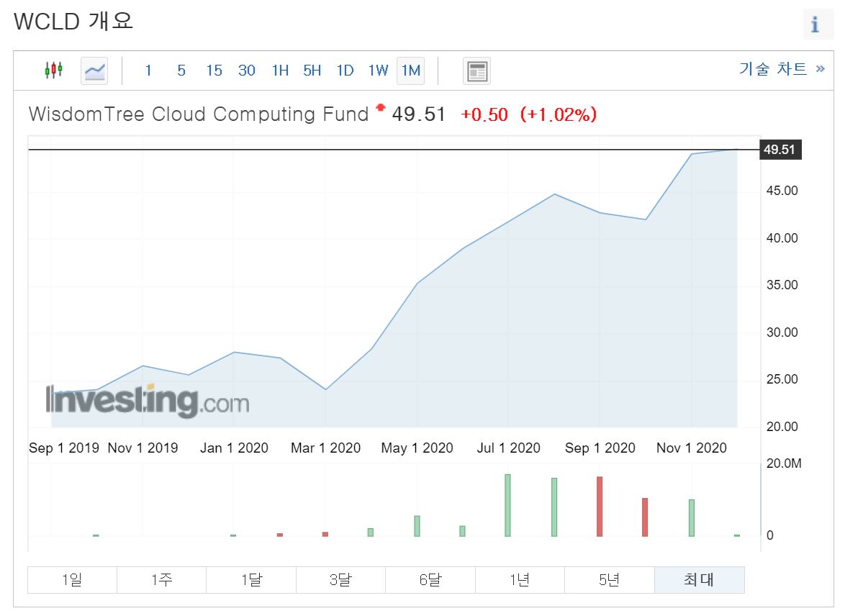The image size is (845, 616).
Task: Click the +0.50 (+1.02%) change value
Action: point(528,114)
